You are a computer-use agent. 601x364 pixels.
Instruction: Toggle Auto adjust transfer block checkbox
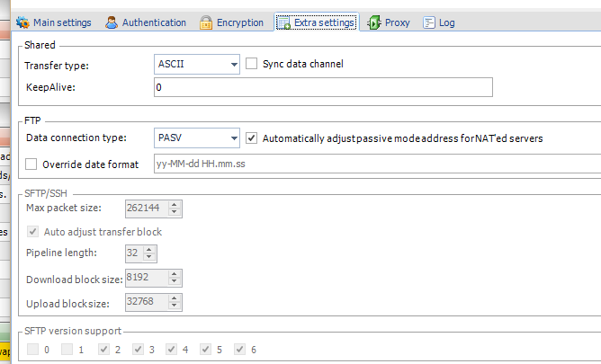(x=31, y=232)
